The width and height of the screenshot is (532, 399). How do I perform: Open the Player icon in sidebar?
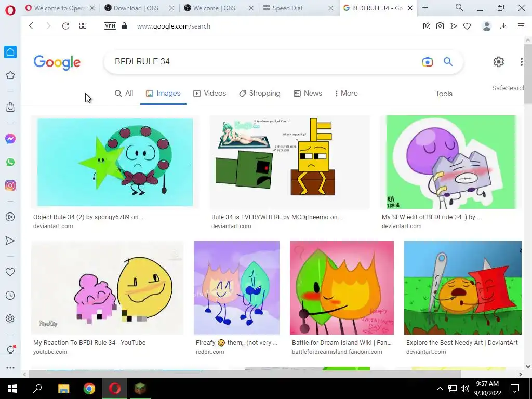pyautogui.click(x=10, y=217)
